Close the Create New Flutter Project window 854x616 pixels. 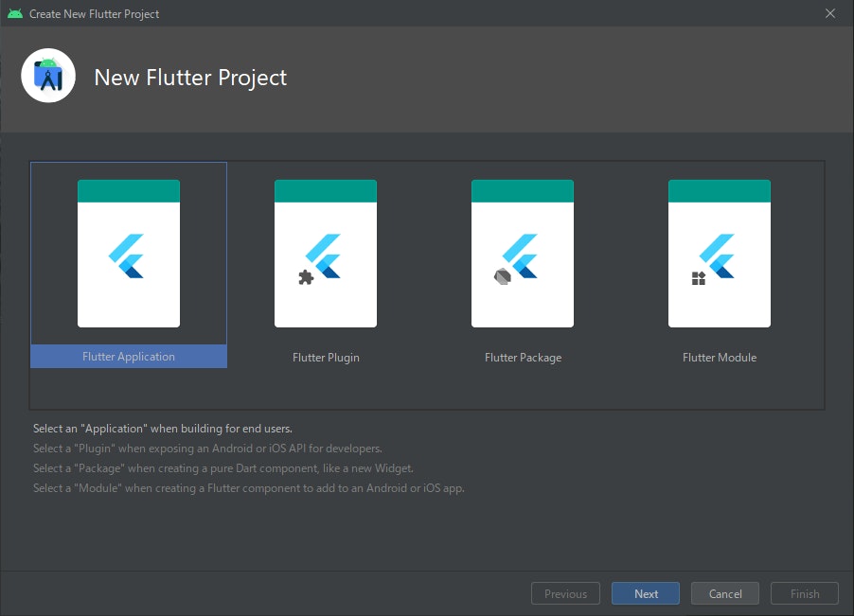click(x=830, y=13)
